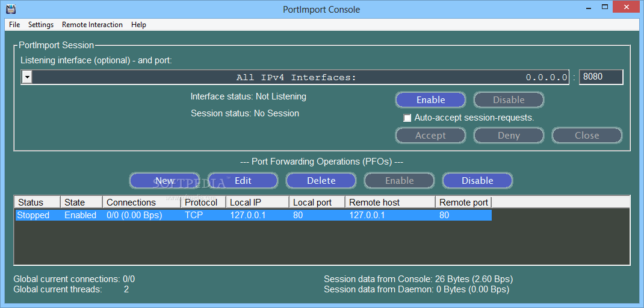Disable the selected port forwarding operation
Viewport: 644px width, 308px height.
477,181
